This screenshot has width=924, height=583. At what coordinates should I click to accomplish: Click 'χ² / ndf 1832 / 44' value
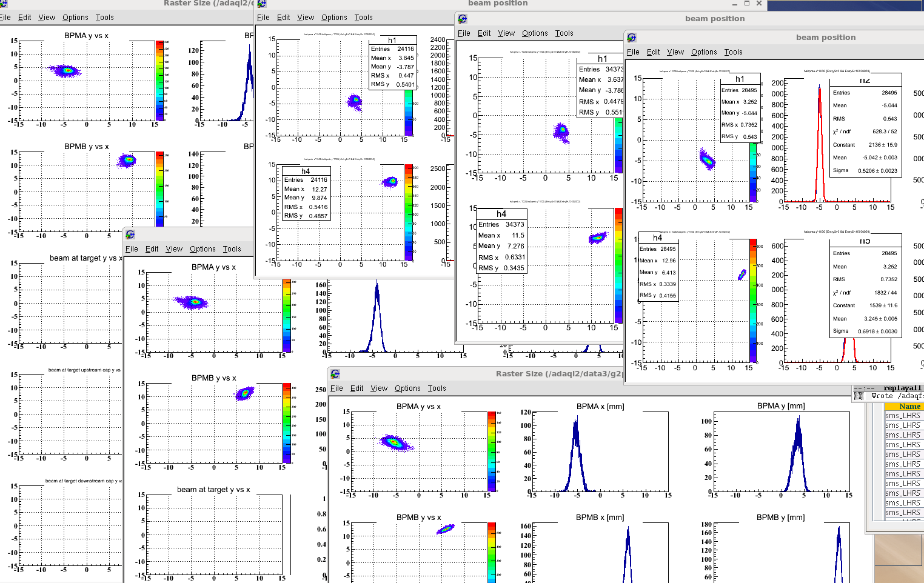[865, 292]
